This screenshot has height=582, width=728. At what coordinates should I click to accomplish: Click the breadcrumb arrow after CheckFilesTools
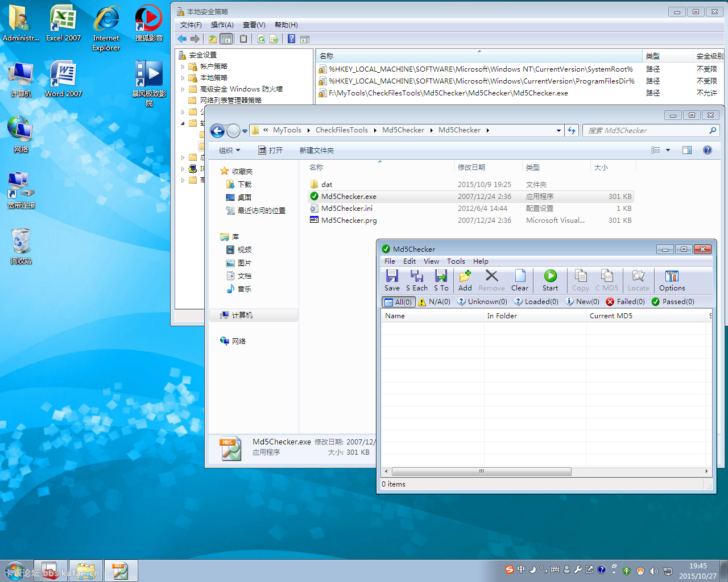(x=375, y=130)
